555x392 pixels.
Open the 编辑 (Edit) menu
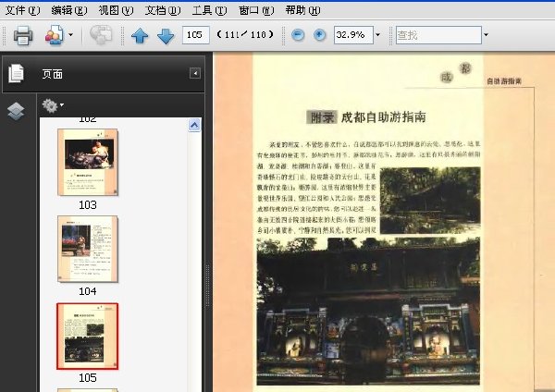click(x=69, y=10)
